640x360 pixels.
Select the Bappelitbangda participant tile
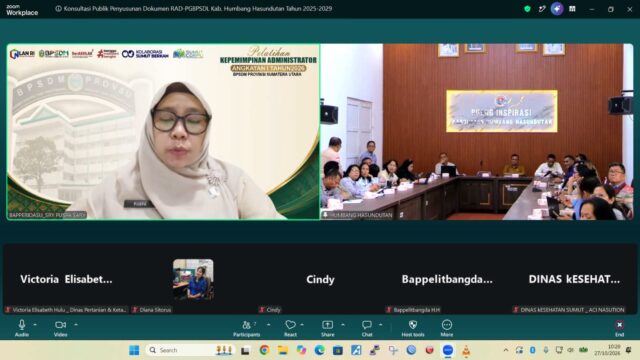(447, 279)
